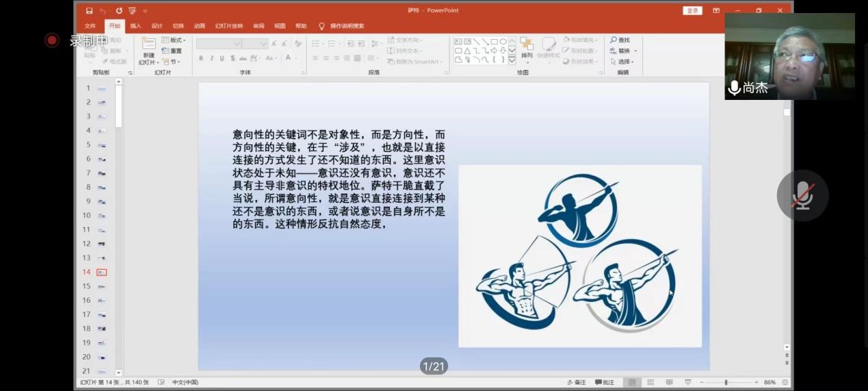Toggle the muted microphone button
868x391 pixels.
click(x=802, y=196)
